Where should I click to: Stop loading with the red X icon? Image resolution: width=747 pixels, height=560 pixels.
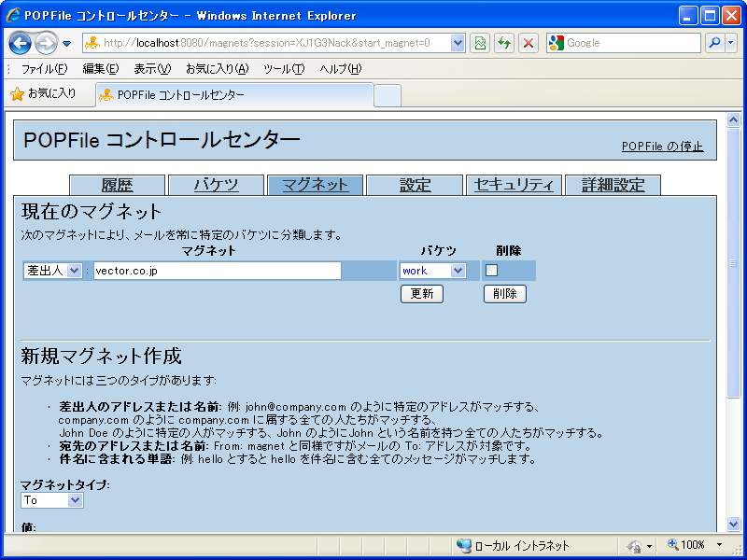click(528, 43)
